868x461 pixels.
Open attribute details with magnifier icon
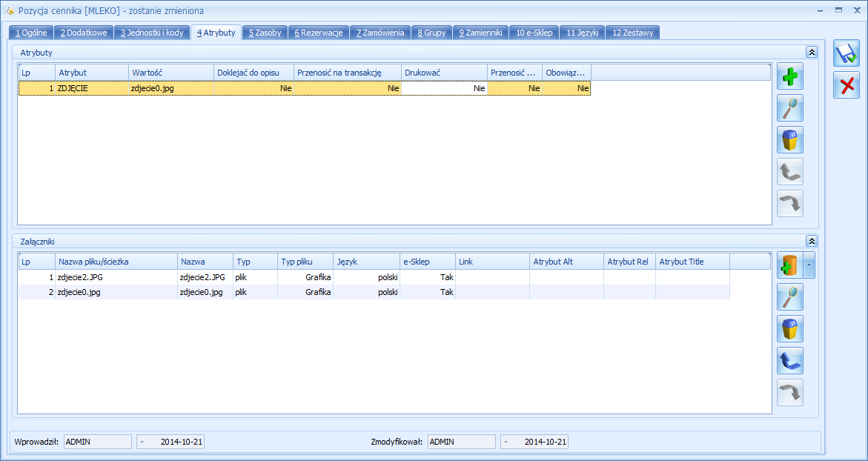pos(790,108)
